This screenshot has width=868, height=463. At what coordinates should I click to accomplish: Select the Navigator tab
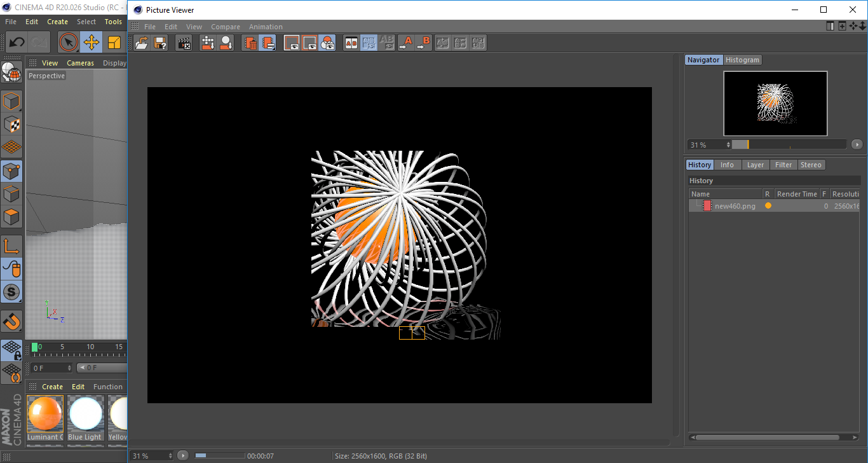(x=703, y=60)
